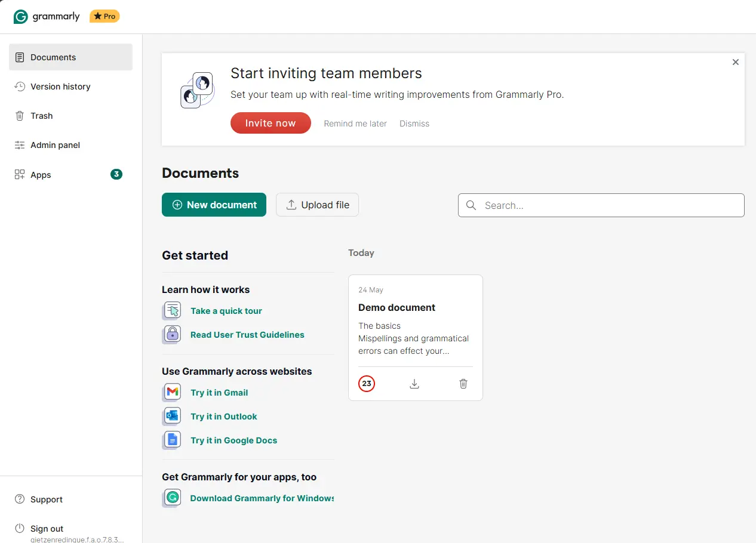Viewport: 756px width, 543px height.
Task: Click the Gmail icon under websites
Action: (x=172, y=393)
